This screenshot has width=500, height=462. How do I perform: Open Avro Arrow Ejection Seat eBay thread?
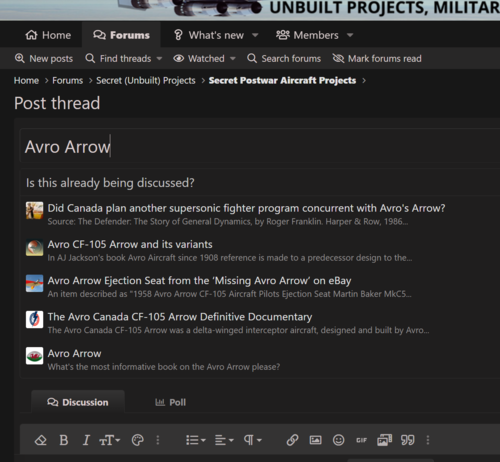point(199,281)
